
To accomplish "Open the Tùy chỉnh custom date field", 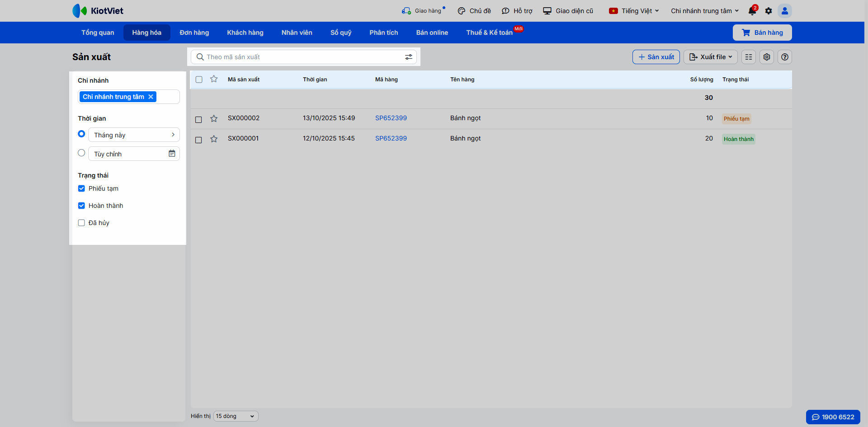I will pyautogui.click(x=134, y=154).
